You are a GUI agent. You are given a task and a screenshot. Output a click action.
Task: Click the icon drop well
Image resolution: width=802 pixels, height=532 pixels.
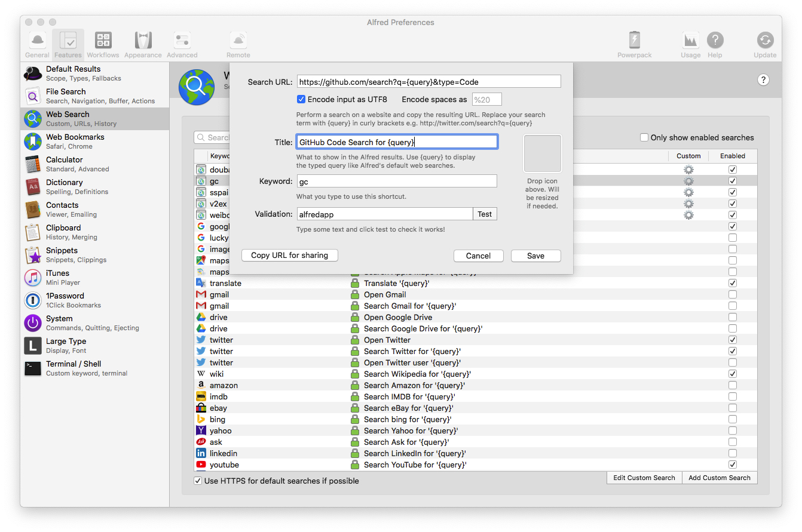click(543, 153)
